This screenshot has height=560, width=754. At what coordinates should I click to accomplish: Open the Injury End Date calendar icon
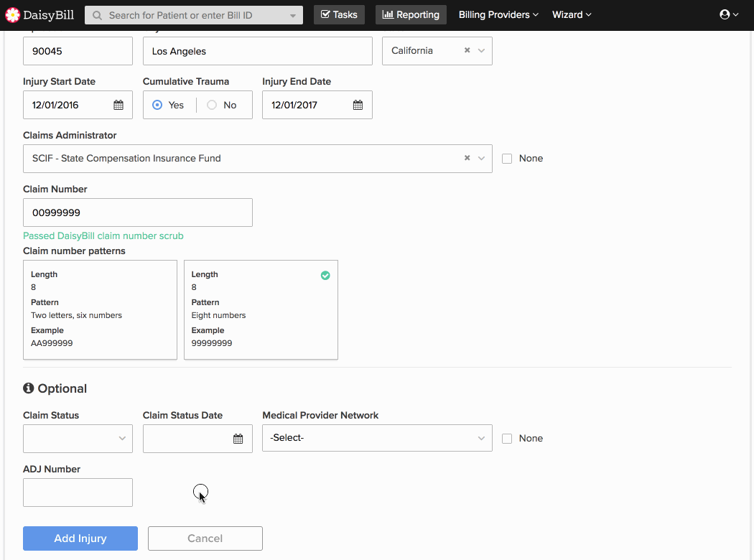(x=358, y=105)
